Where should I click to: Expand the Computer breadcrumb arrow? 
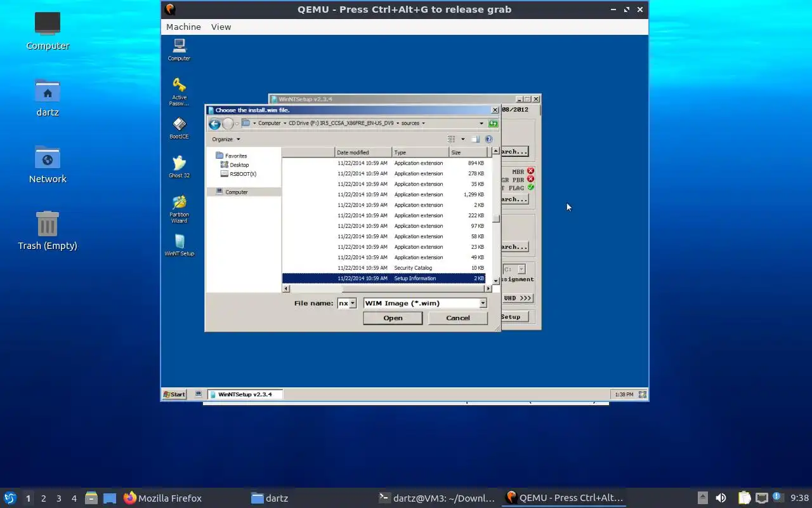point(284,123)
